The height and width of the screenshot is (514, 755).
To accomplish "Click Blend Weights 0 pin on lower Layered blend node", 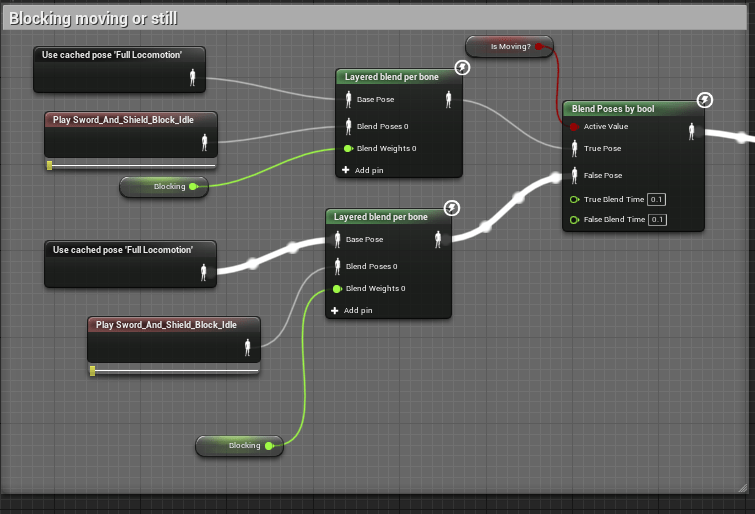I will [x=337, y=289].
